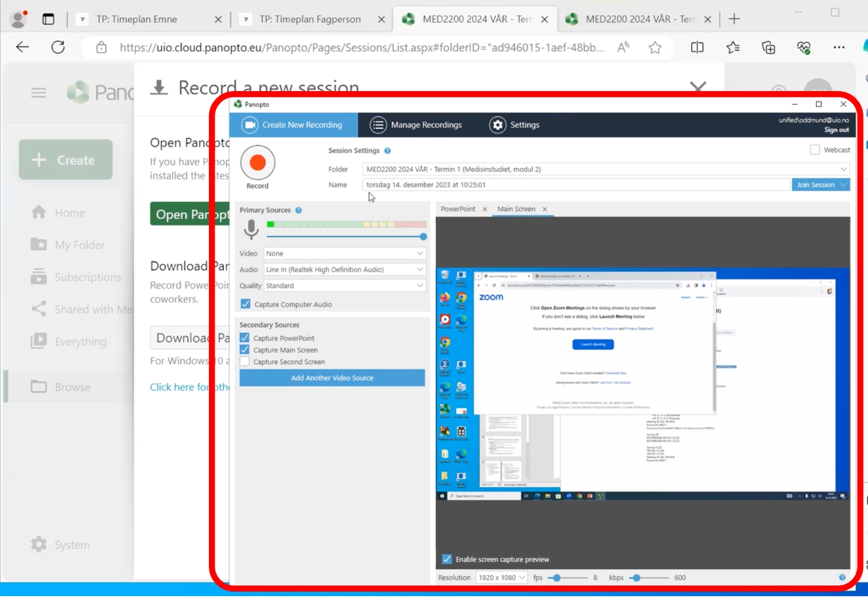Open the browser Favorites list icon
Viewport: 868px width, 606px height.
pos(733,48)
